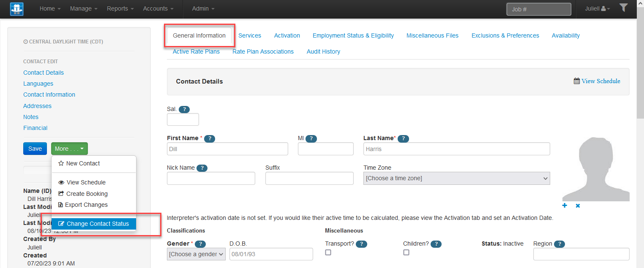Open help for the Transport? field
The height and width of the screenshot is (268, 644).
(x=361, y=244)
